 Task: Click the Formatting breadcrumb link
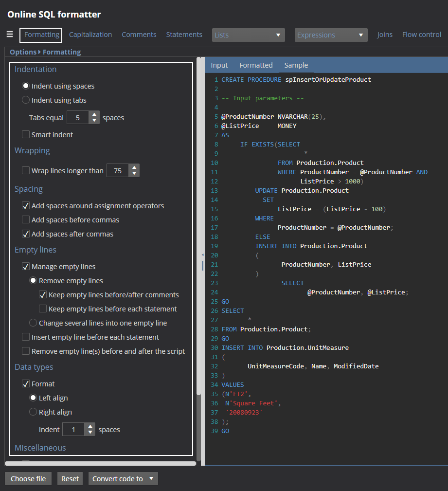(62, 52)
